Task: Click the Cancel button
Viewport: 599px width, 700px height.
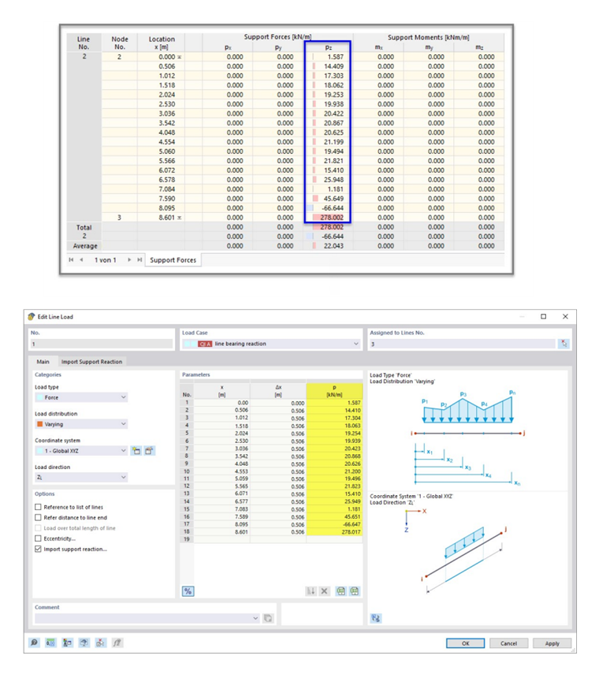Action: [x=508, y=643]
